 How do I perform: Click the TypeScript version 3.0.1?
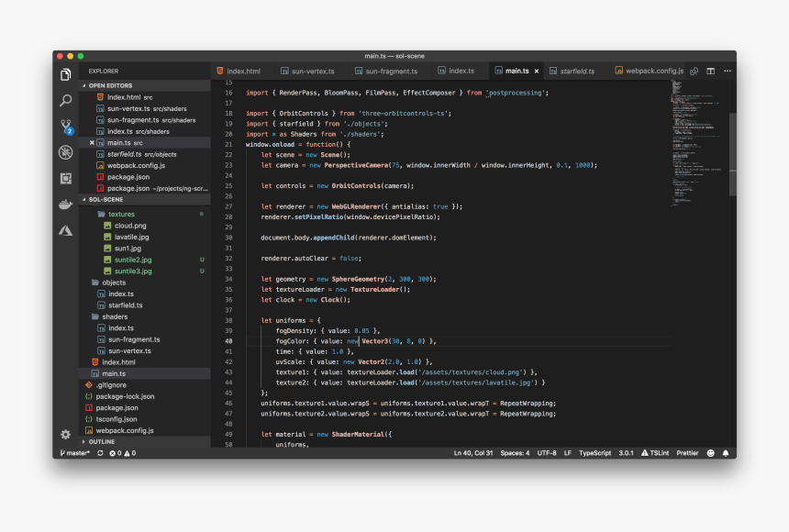[626, 453]
